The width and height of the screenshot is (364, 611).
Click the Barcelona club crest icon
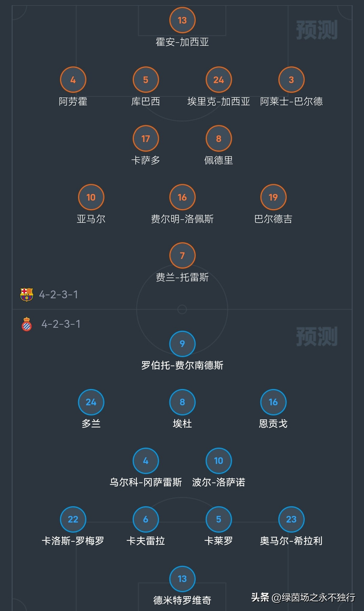point(27,295)
